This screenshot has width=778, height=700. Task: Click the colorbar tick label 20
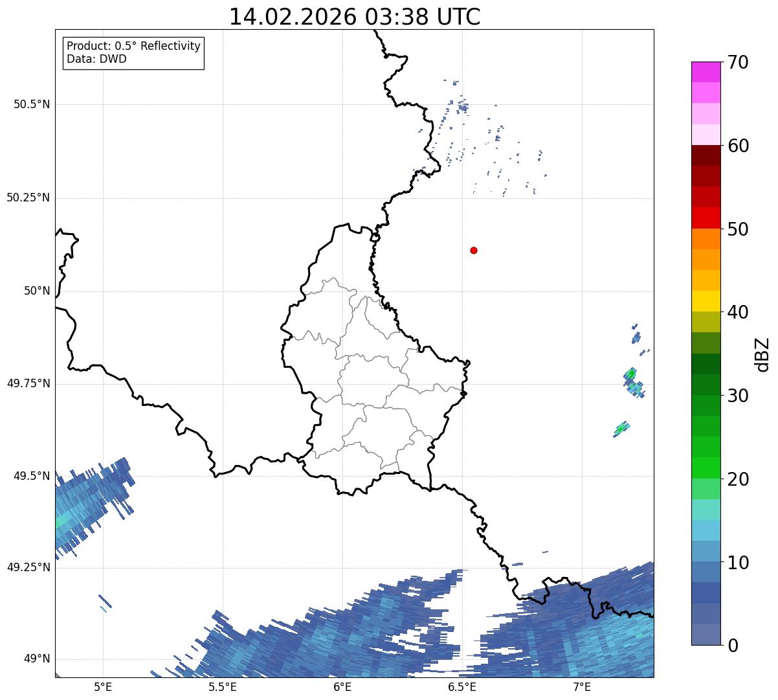tap(738, 479)
